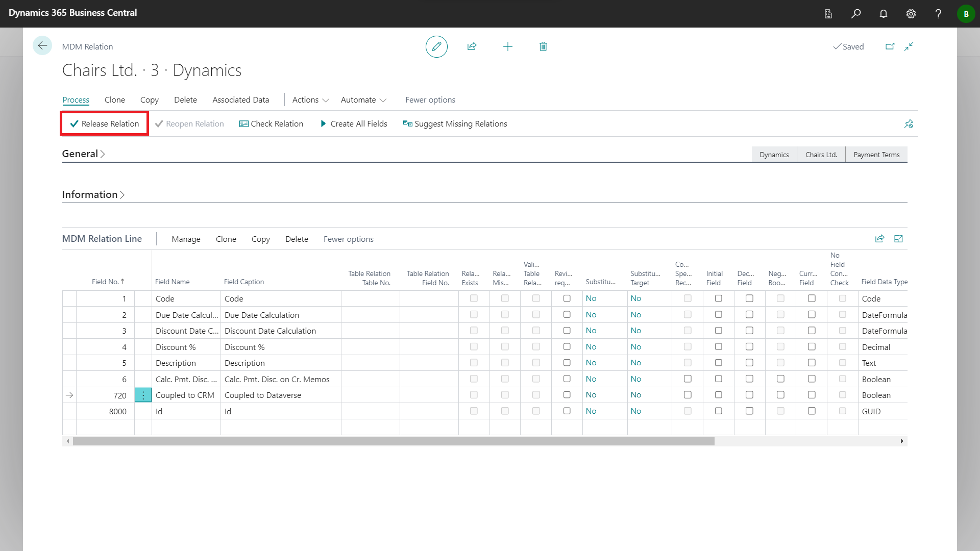Sort by Field No. column header
The image size is (980, 551).
click(108, 282)
